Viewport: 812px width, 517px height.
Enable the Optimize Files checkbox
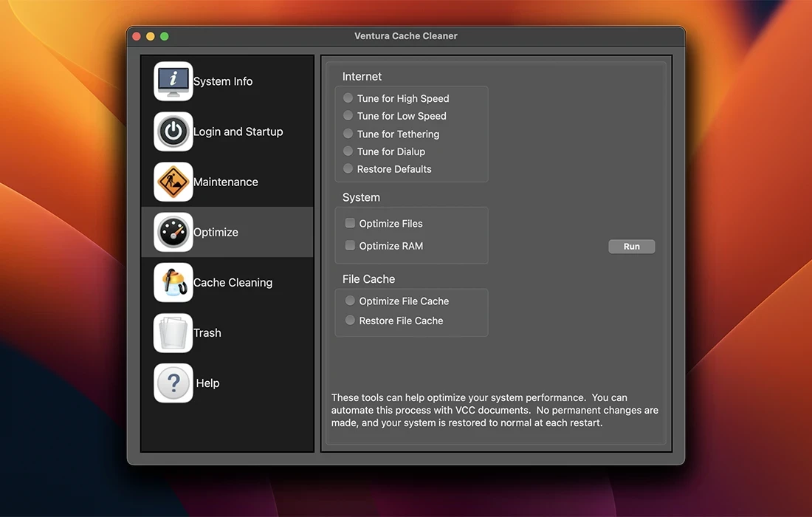[x=351, y=223]
